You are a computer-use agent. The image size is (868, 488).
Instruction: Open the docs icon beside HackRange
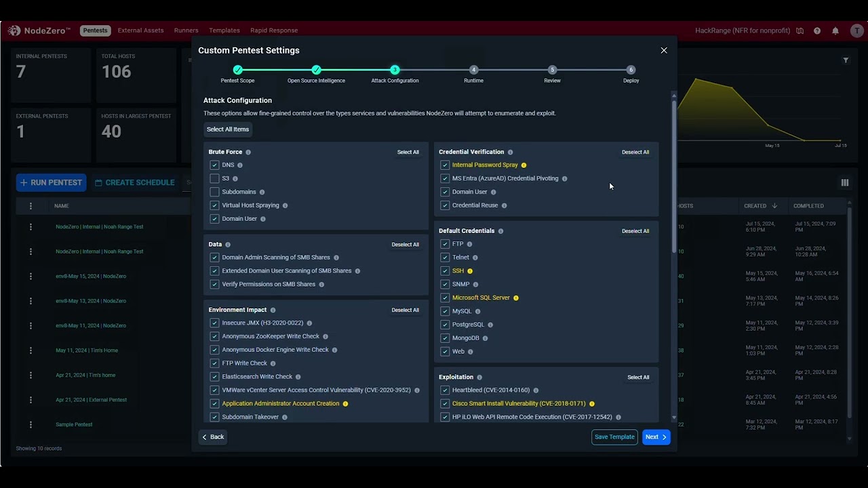click(800, 30)
